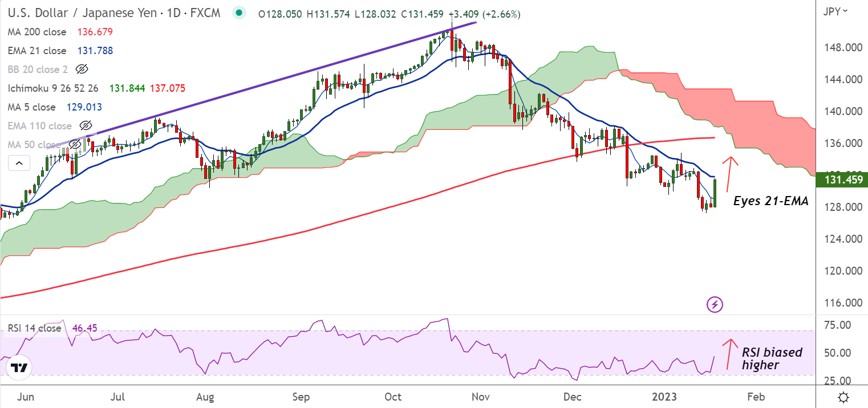Click the purple lightning bolt icon

[x=715, y=304]
